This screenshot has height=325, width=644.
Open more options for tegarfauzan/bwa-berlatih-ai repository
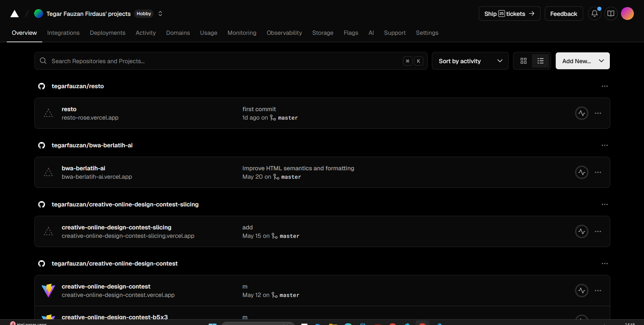(604, 145)
